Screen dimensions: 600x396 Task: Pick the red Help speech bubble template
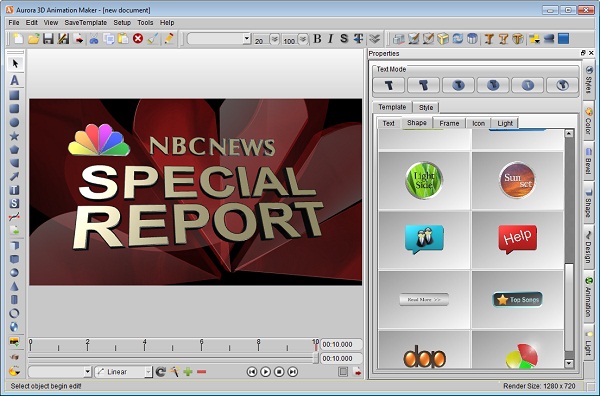(x=518, y=239)
